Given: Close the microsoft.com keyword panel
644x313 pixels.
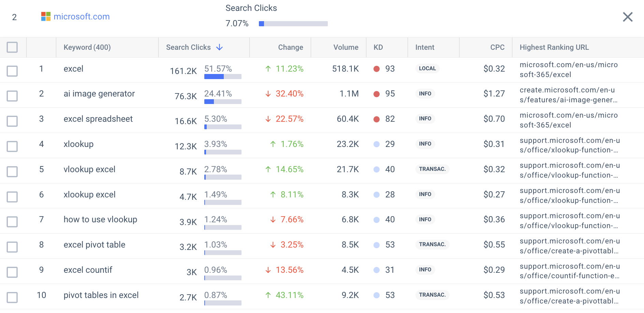Looking at the screenshot, I should (628, 17).
